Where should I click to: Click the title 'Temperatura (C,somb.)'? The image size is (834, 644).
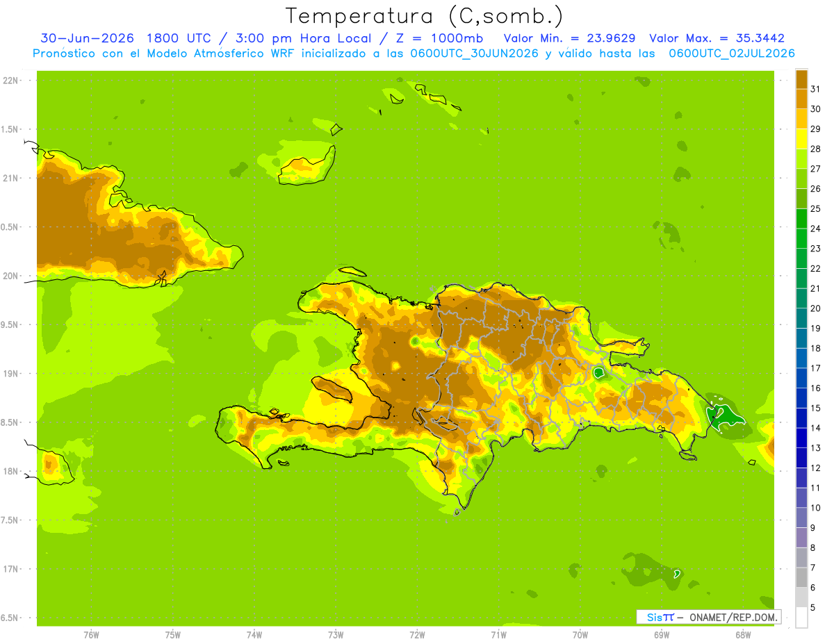click(424, 16)
